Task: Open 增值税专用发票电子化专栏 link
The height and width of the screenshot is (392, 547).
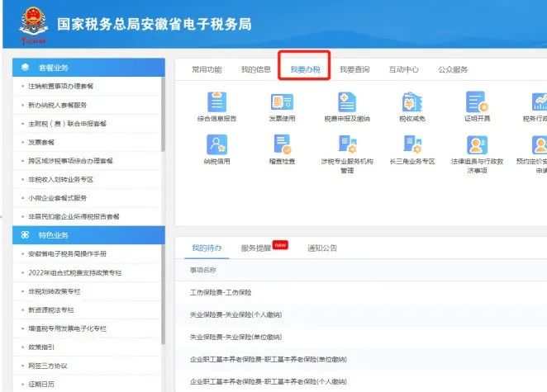Action: click(67, 328)
